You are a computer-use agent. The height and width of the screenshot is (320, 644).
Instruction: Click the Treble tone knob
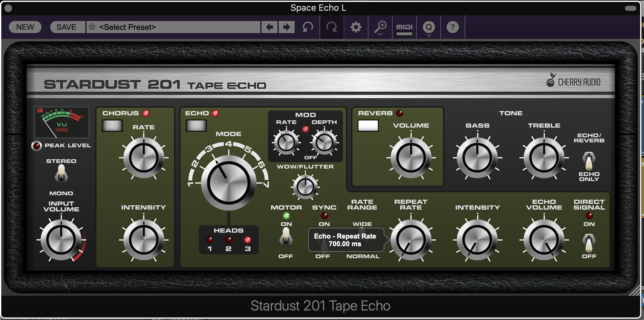click(x=544, y=158)
